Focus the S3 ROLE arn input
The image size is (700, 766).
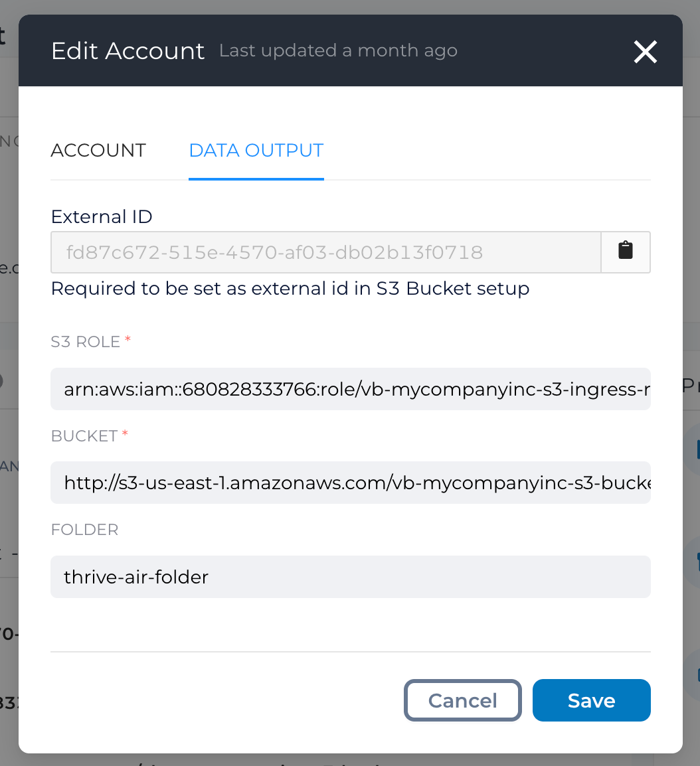click(351, 389)
